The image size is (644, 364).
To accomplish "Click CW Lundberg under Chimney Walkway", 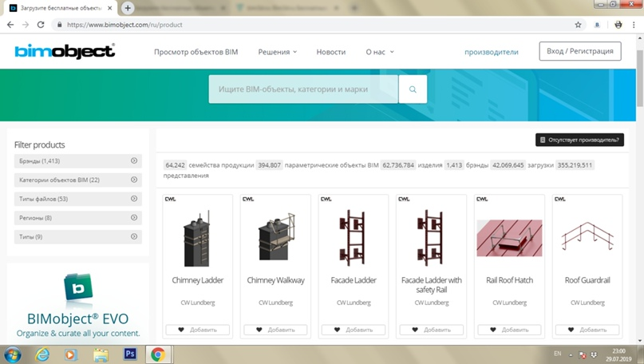I will click(x=275, y=303).
